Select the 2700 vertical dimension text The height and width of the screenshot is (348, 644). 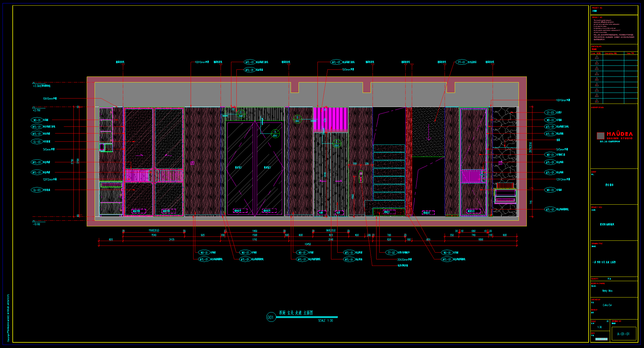pyautogui.click(x=78, y=161)
